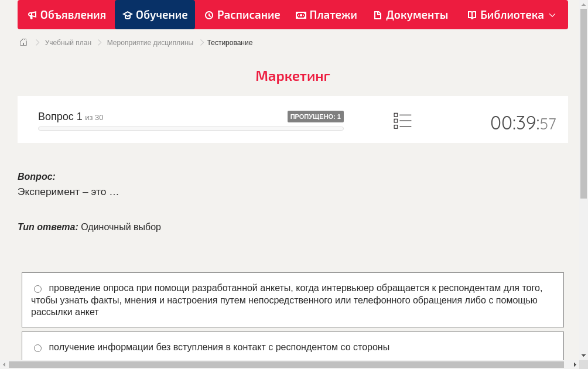Click the Мероприятие дисциплины breadcrumb
The height and width of the screenshot is (369, 588).
point(149,42)
